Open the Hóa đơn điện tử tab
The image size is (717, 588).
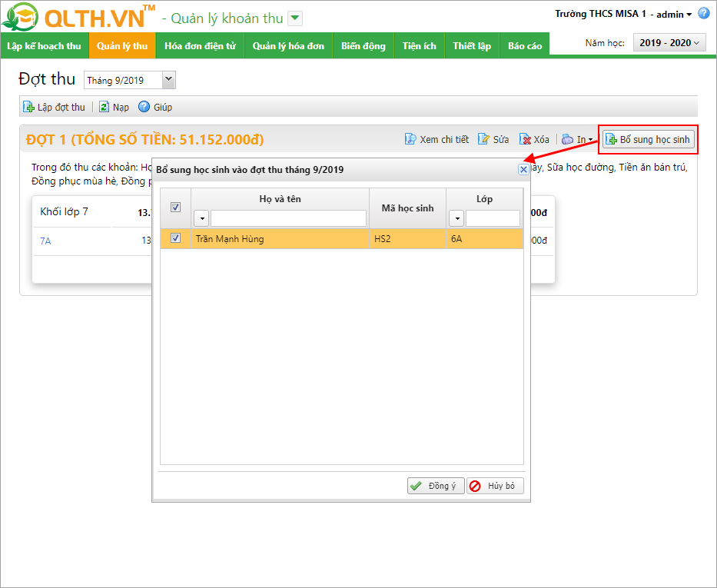pos(201,45)
